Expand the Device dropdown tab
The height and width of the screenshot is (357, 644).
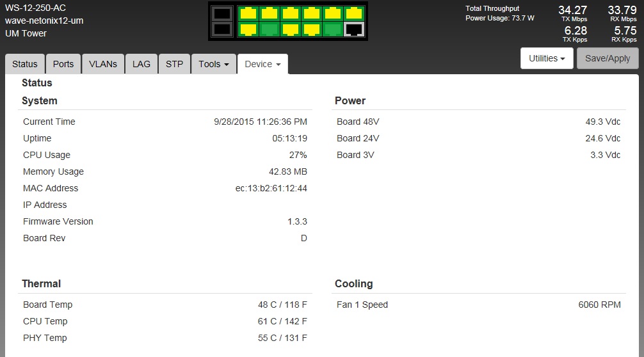262,64
